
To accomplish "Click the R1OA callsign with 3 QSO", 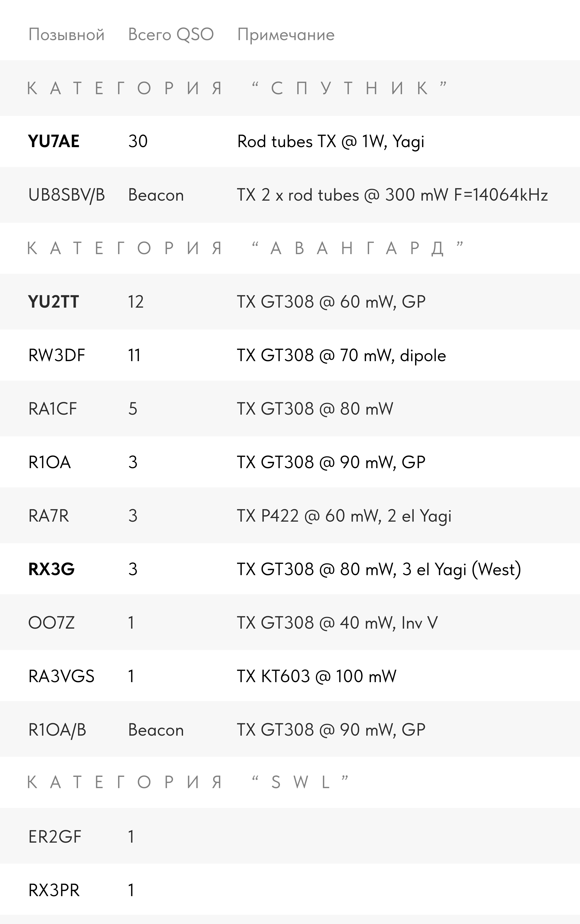I will pos(50,462).
